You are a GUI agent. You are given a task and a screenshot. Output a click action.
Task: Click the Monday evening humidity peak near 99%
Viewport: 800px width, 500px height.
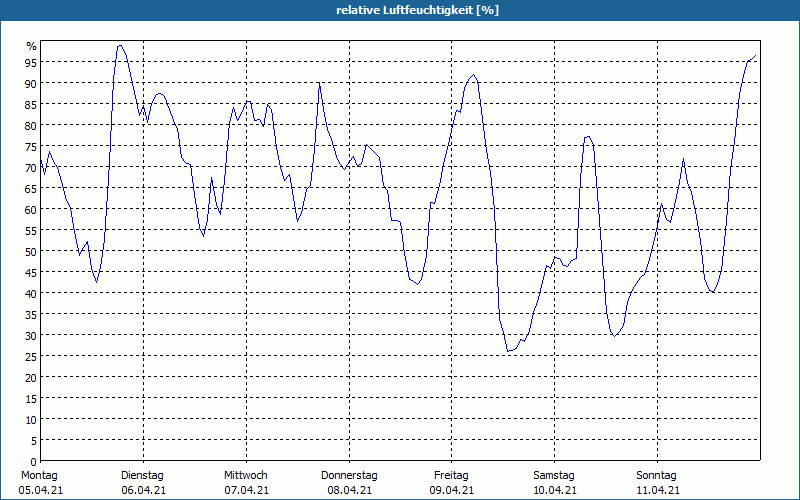pos(120,45)
